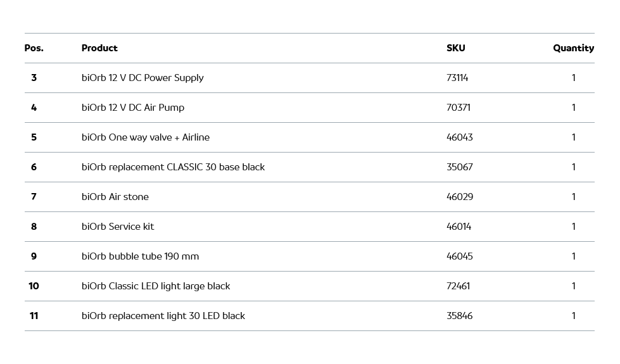620x364 pixels.
Task: Select biOrb 12 V DC Power Supply
Action: pyautogui.click(x=142, y=78)
